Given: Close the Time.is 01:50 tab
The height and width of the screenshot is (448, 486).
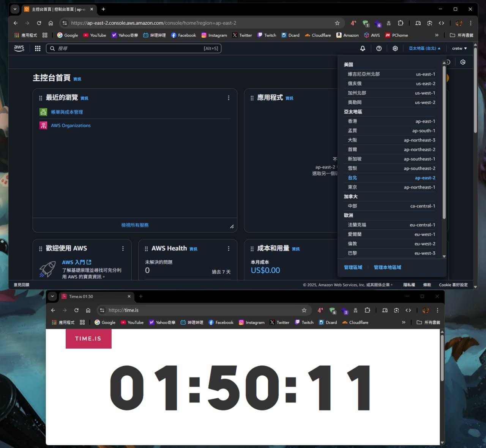Looking at the screenshot, I should point(129,296).
